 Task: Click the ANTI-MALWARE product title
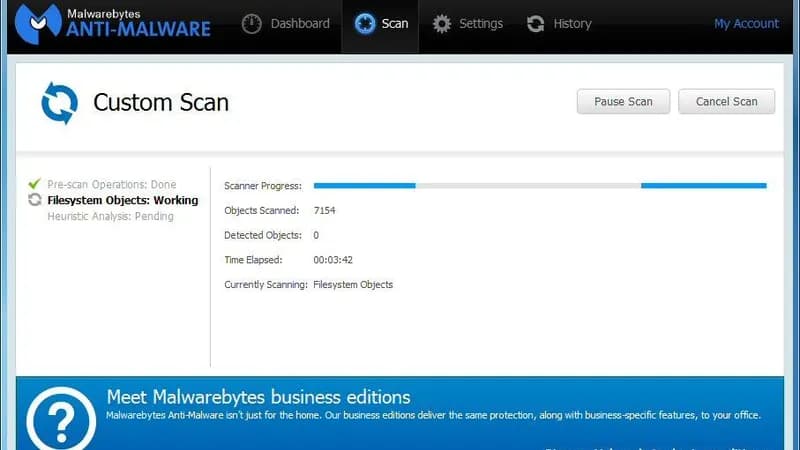(x=138, y=29)
